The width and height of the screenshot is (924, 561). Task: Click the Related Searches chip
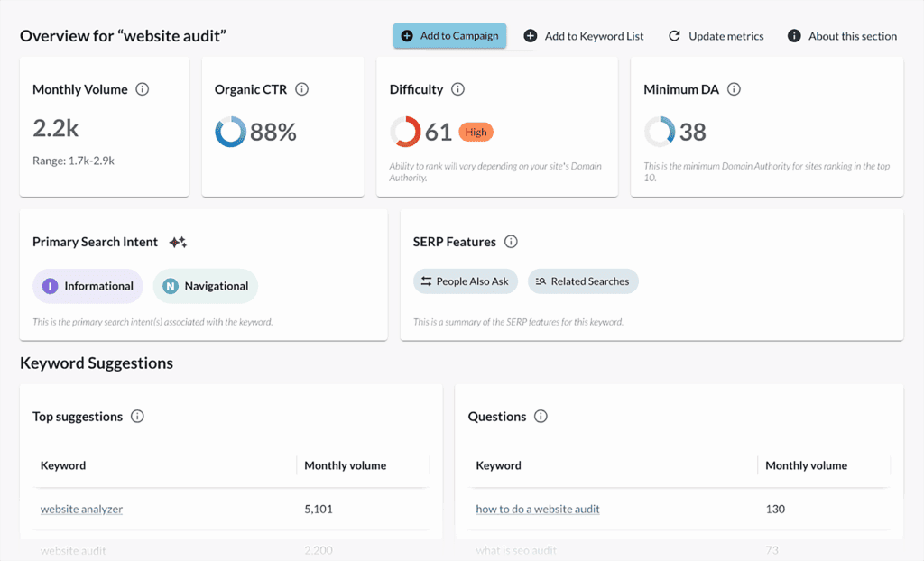[582, 281]
